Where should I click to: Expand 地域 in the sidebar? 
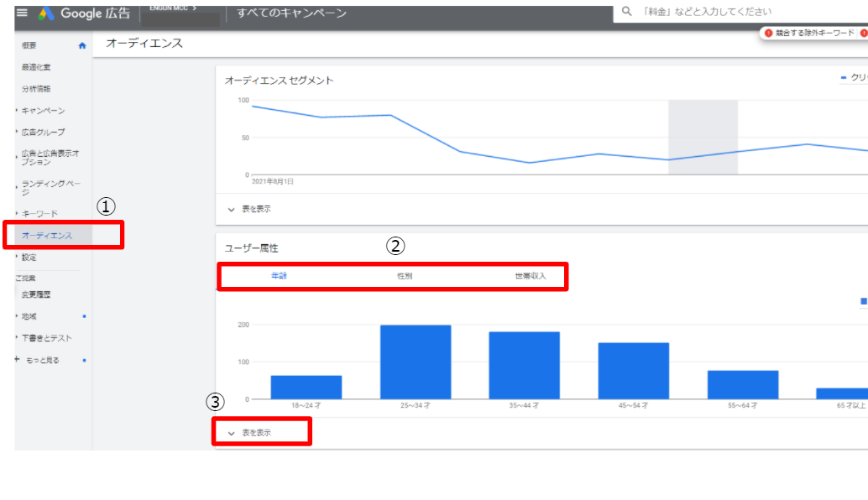click(29, 316)
